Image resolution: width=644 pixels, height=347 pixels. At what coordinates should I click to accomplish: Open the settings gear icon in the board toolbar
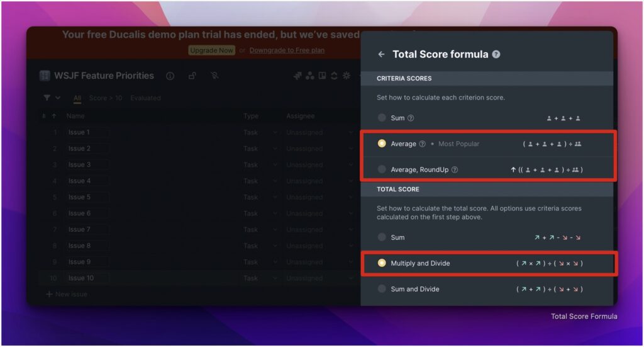point(347,76)
